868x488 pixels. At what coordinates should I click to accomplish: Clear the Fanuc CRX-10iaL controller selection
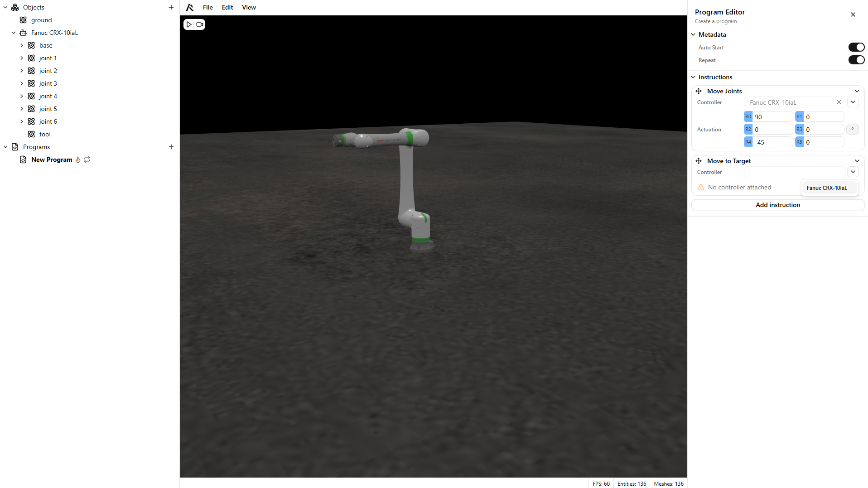coord(839,102)
